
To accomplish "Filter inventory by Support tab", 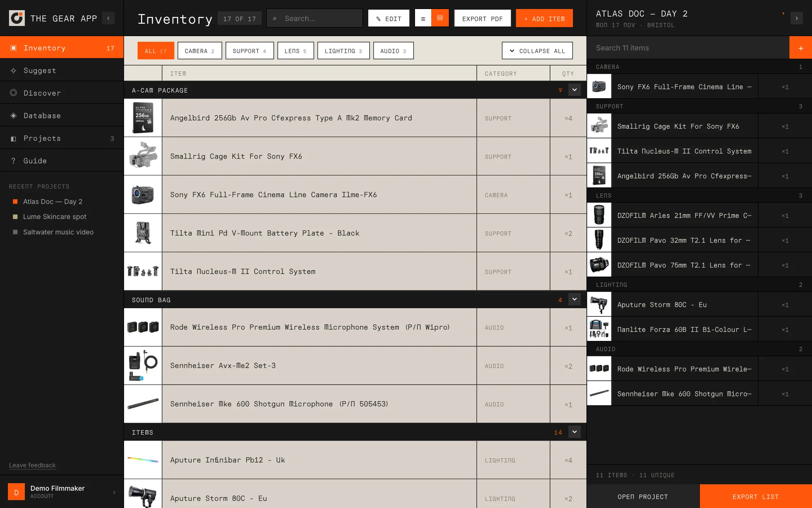I will click(250, 51).
